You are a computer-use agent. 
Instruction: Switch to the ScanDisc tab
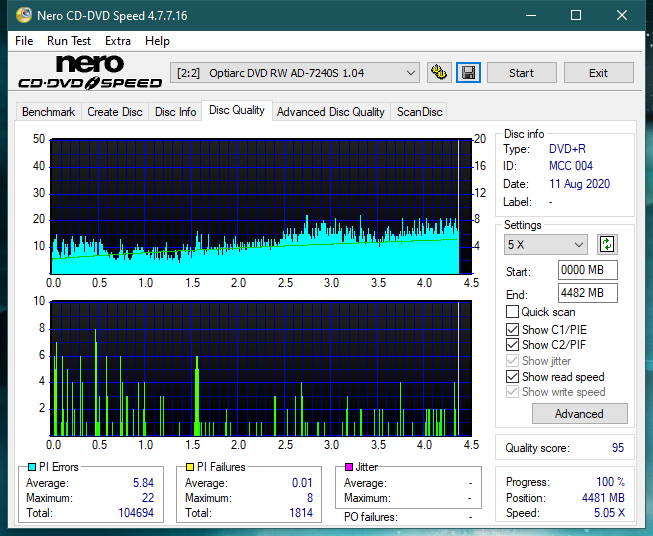click(x=419, y=112)
